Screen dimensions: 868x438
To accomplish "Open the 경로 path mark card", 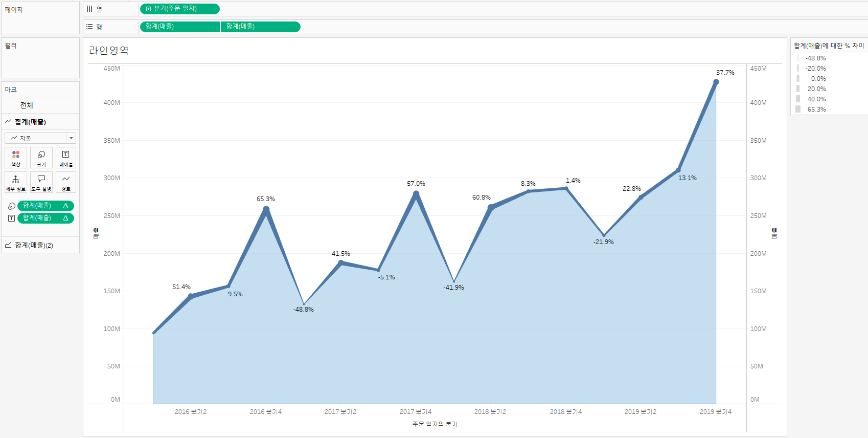I will 66,182.
